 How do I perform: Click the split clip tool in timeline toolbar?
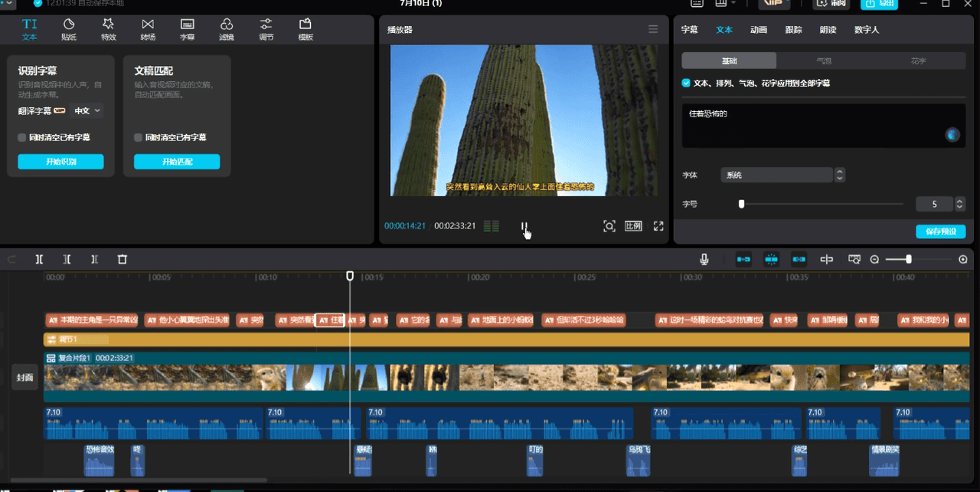(39, 260)
